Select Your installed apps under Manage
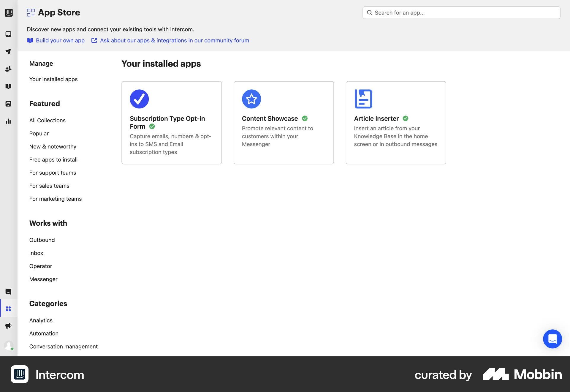 53,79
